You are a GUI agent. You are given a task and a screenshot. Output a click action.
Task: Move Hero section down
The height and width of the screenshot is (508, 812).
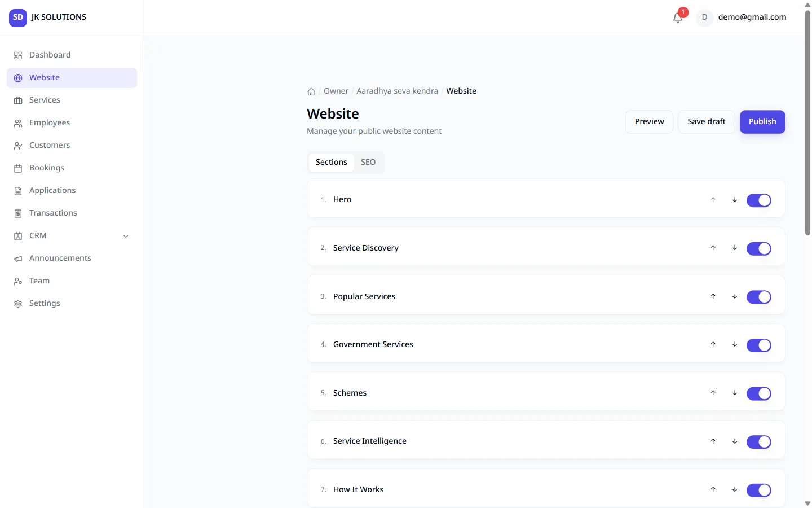735,200
